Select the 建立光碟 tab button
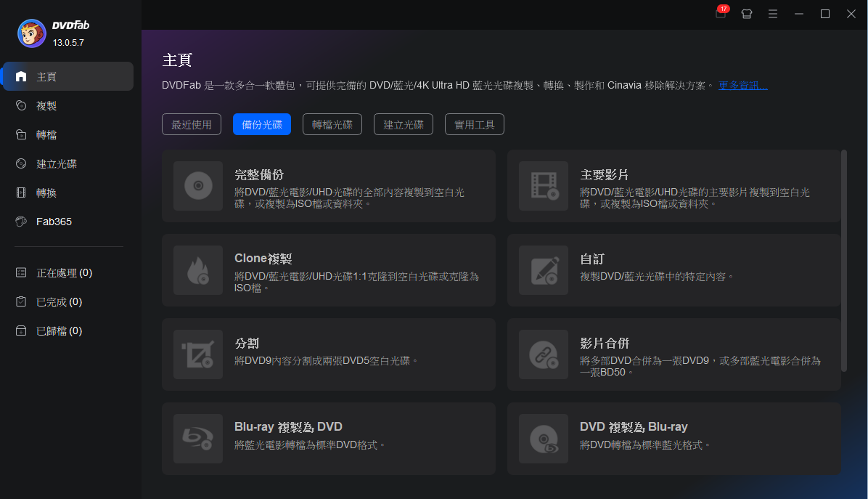This screenshot has width=868, height=499. pos(404,124)
